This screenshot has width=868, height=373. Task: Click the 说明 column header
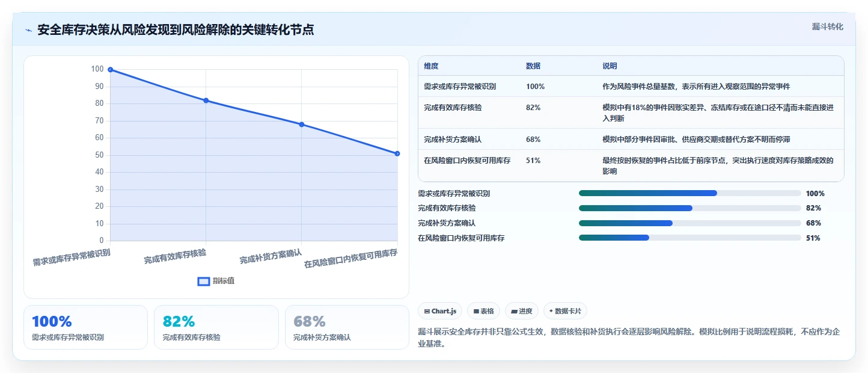point(610,66)
